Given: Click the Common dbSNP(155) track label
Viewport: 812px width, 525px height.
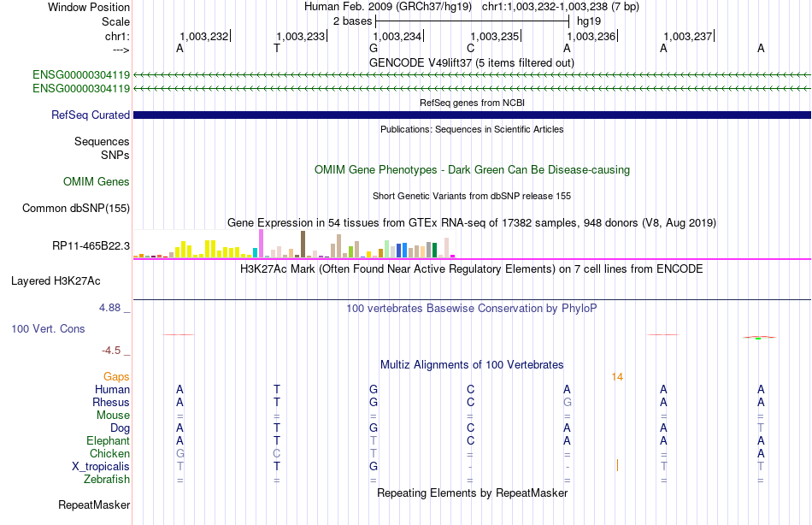Looking at the screenshot, I should coord(75,209).
